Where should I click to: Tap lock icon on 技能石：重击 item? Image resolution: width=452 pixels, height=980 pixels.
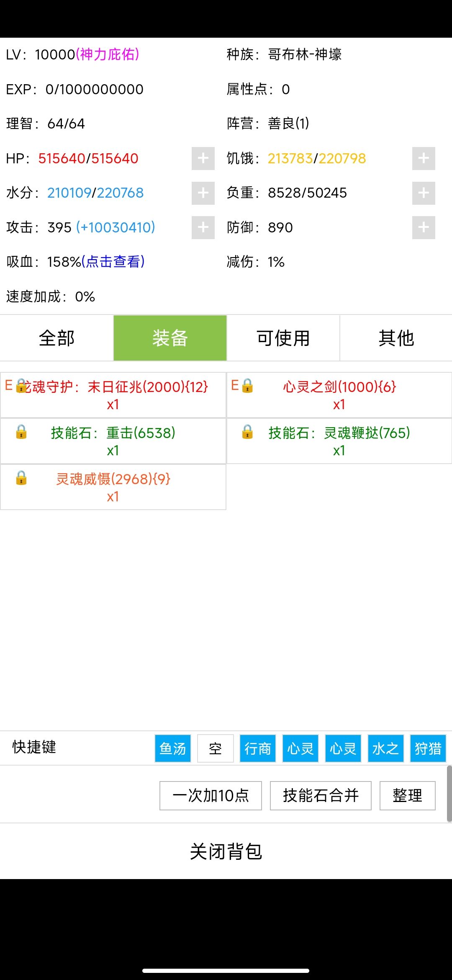pyautogui.click(x=21, y=432)
